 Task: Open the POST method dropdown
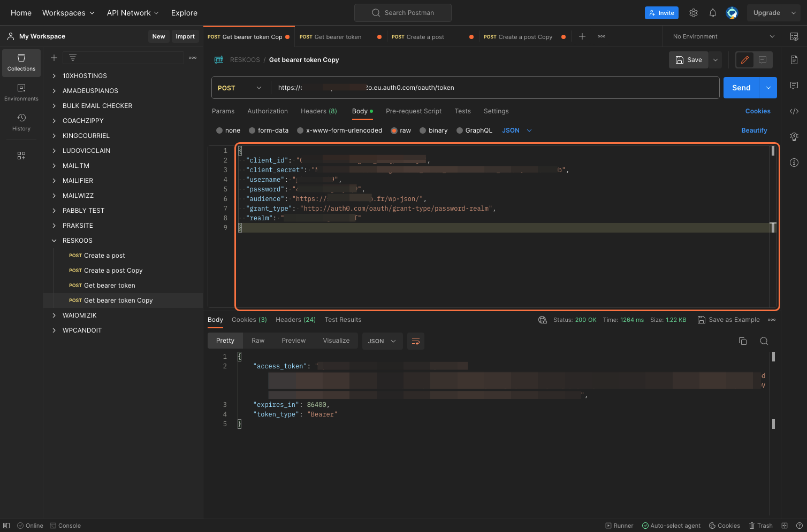[x=240, y=88]
